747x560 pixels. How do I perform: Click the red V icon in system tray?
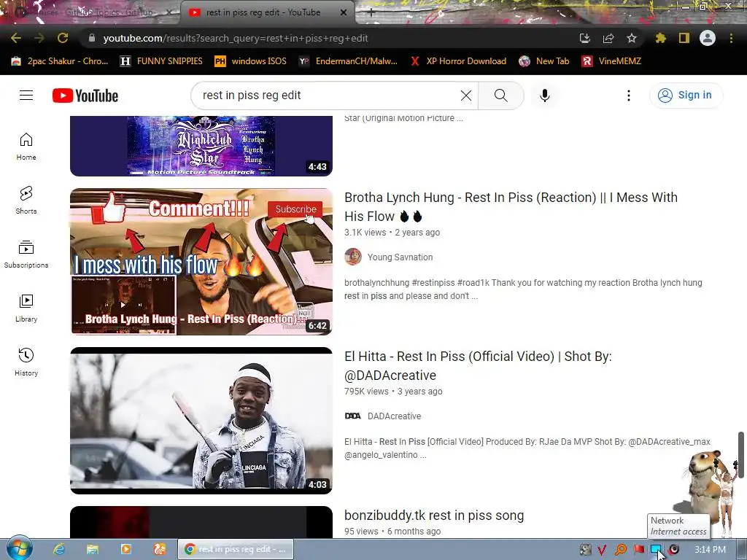[x=602, y=550]
